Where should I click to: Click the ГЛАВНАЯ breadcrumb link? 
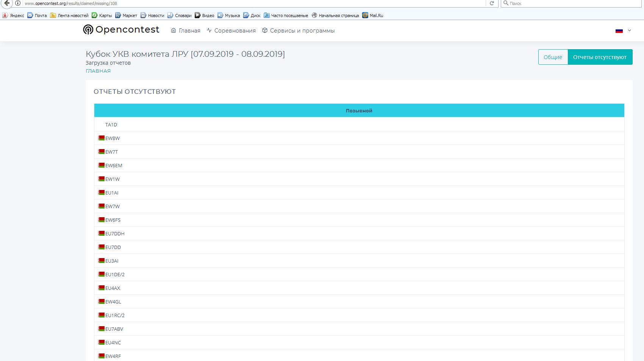click(98, 71)
